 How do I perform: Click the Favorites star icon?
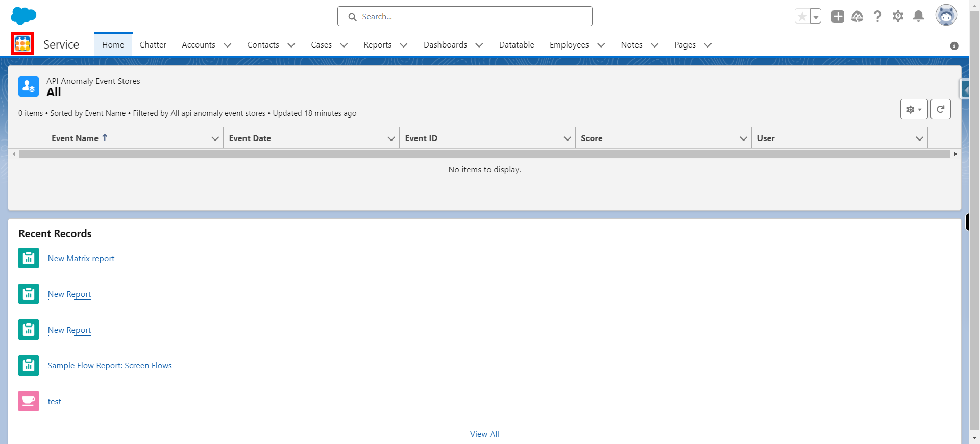click(x=802, y=16)
